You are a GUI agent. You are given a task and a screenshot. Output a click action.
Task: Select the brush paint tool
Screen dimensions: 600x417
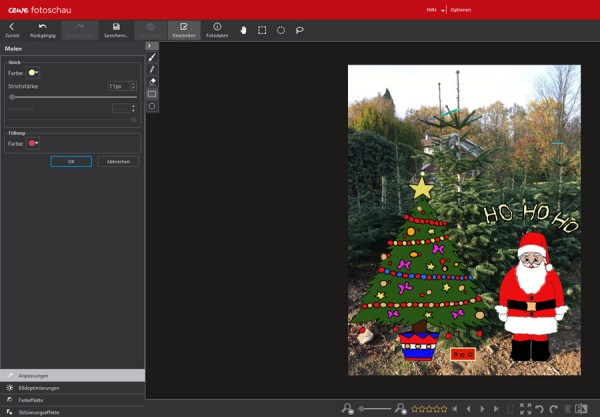152,57
